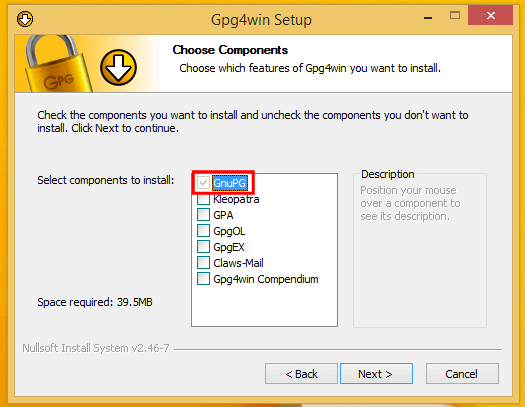Image resolution: width=525 pixels, height=407 pixels.
Task: Click the yellow download arrow header icon
Action: click(118, 67)
